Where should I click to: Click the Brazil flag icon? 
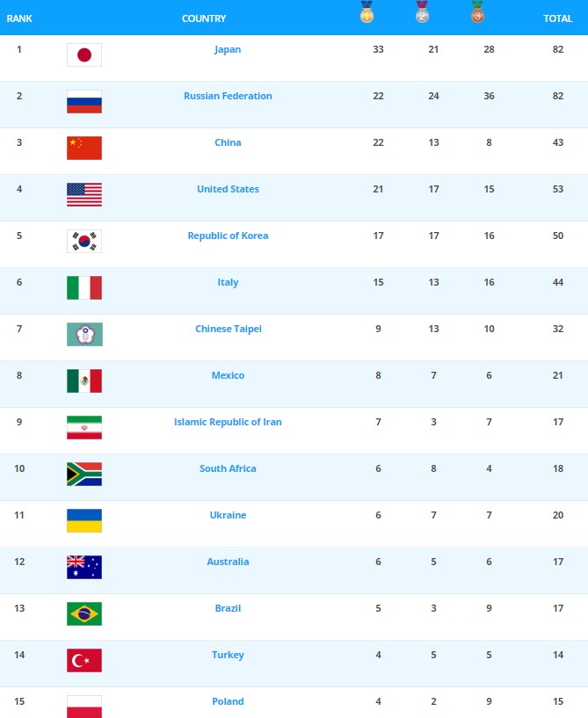tap(84, 613)
